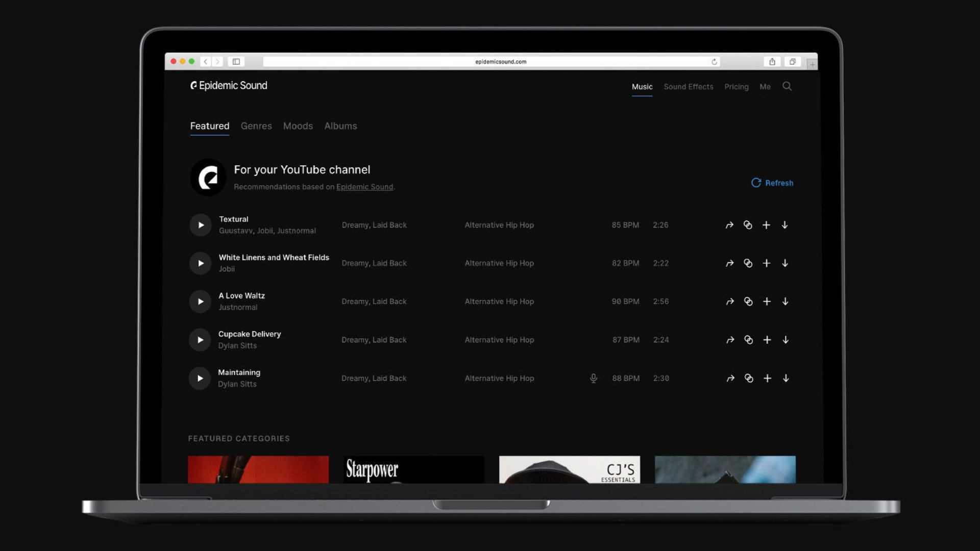
Task: Share White Linens and Wheat Fields
Action: 730,263
